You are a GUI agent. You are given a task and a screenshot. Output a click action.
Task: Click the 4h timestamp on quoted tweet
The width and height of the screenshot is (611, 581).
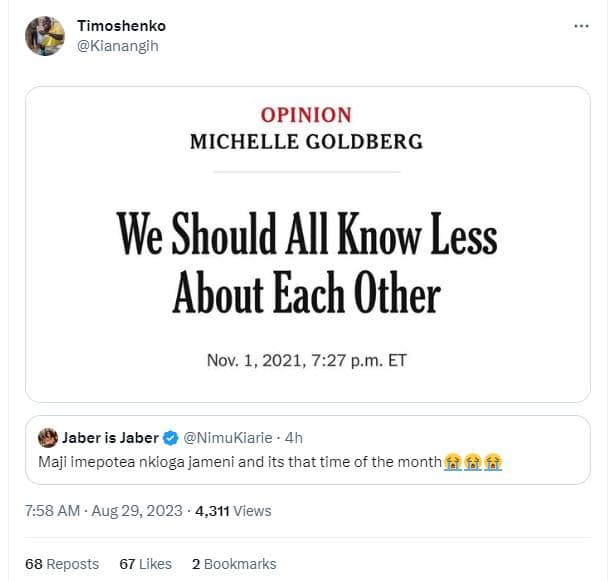click(294, 437)
